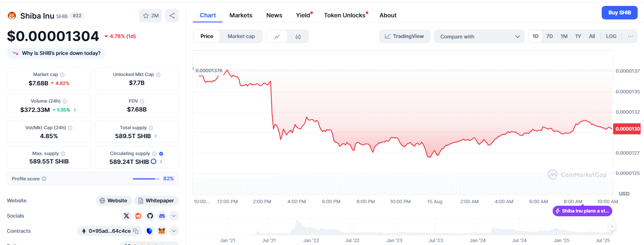Open the Reddit community icon

[x=138, y=215]
